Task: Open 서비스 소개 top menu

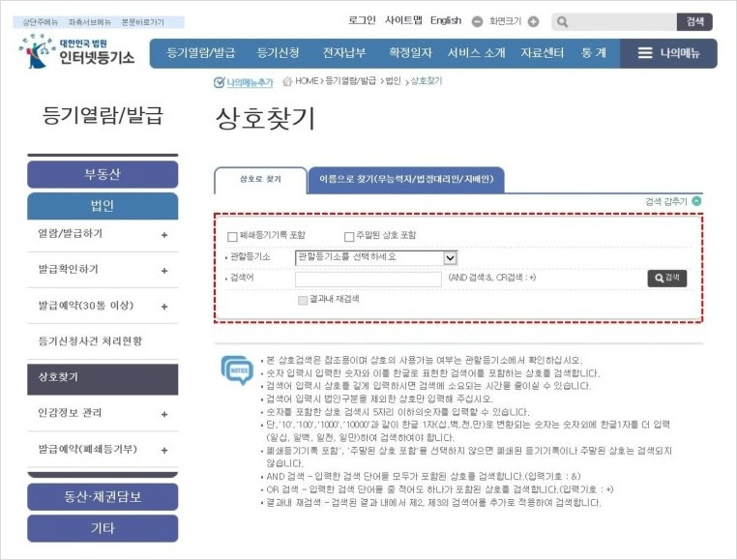Action: 476,53
